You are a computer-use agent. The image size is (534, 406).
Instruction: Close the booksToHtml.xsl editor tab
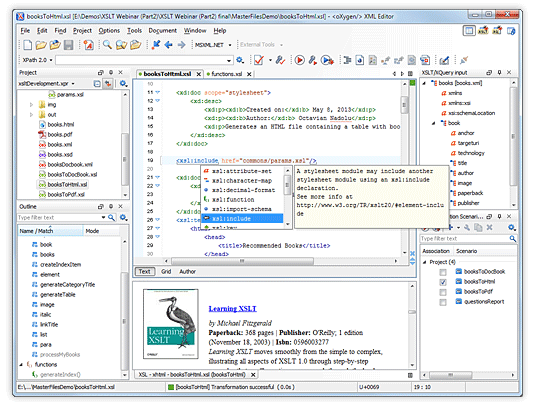click(199, 74)
